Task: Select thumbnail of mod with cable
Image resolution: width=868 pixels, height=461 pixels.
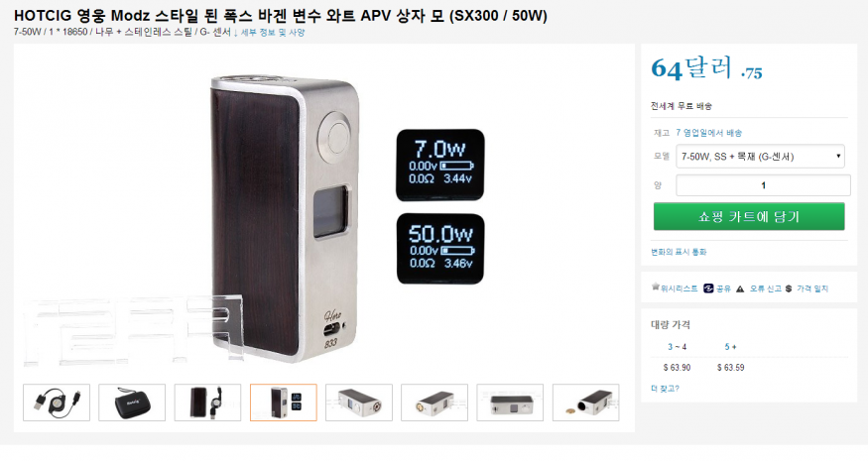Action: (207, 403)
